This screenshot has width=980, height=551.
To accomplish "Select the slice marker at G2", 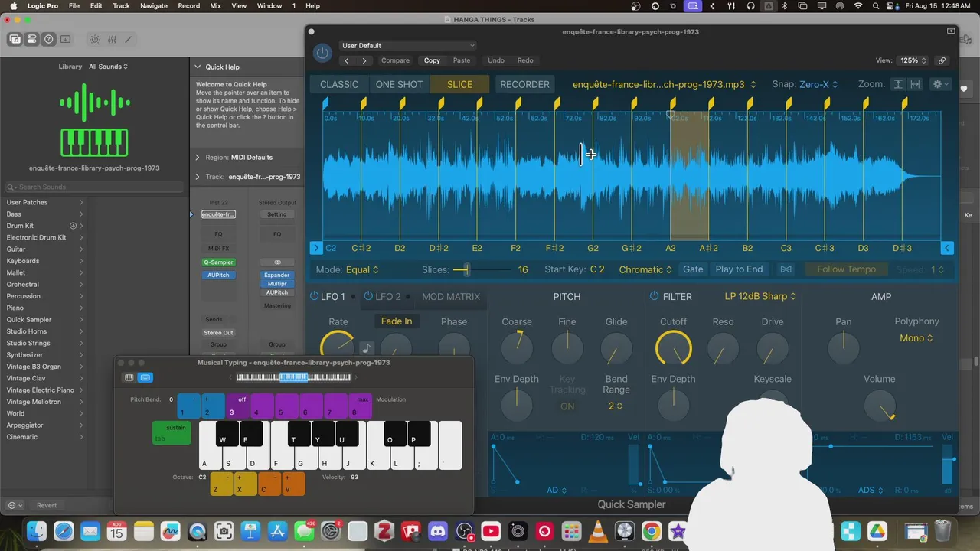I will coord(596,102).
